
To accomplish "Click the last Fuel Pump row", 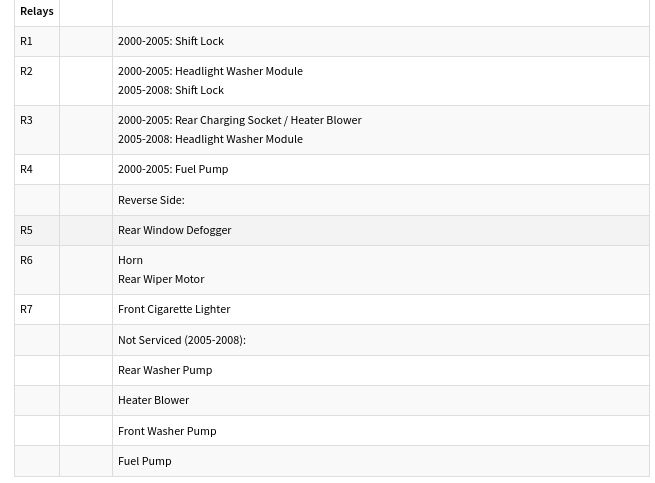I will point(332,461).
